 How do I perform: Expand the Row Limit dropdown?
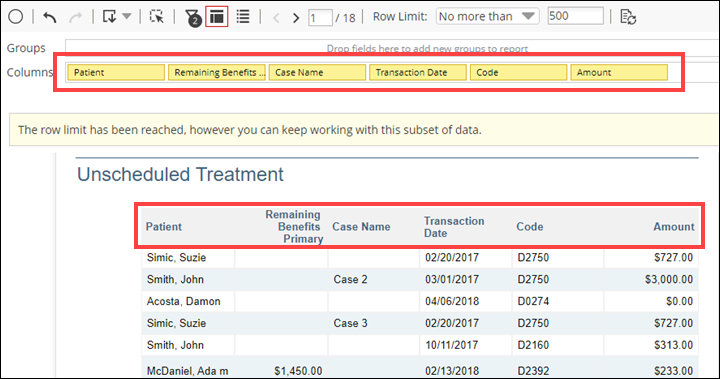point(487,17)
